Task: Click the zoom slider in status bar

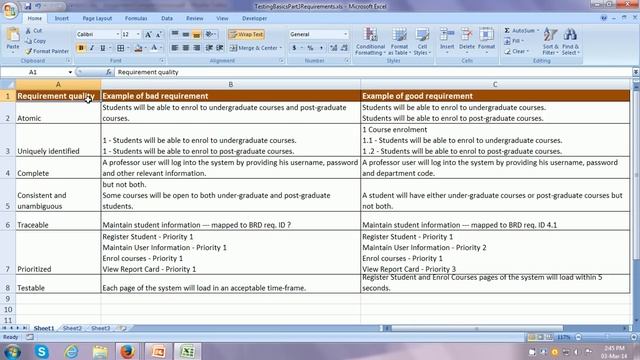Action: [606, 337]
